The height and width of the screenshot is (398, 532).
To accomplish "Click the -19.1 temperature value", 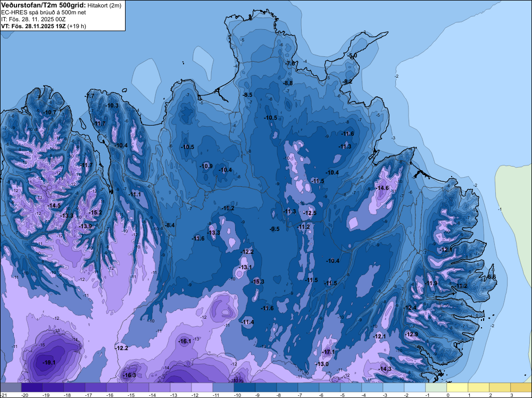I will pos(49,362).
